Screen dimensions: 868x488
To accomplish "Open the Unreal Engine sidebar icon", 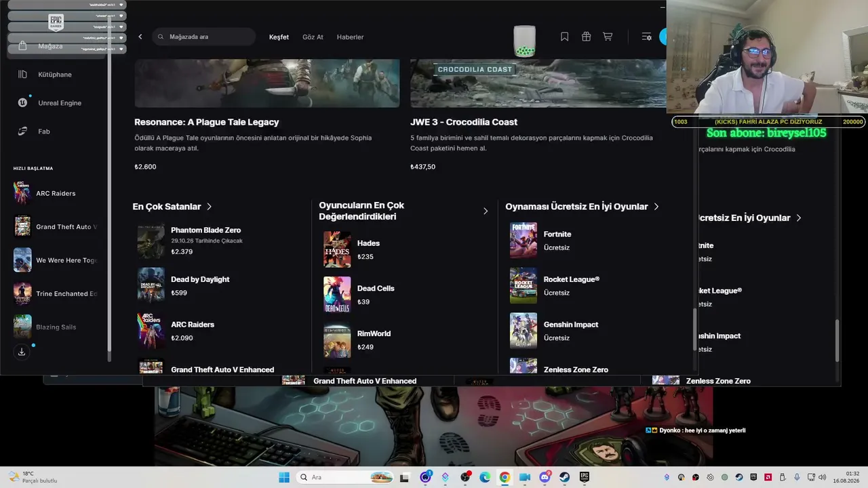I will (22, 103).
